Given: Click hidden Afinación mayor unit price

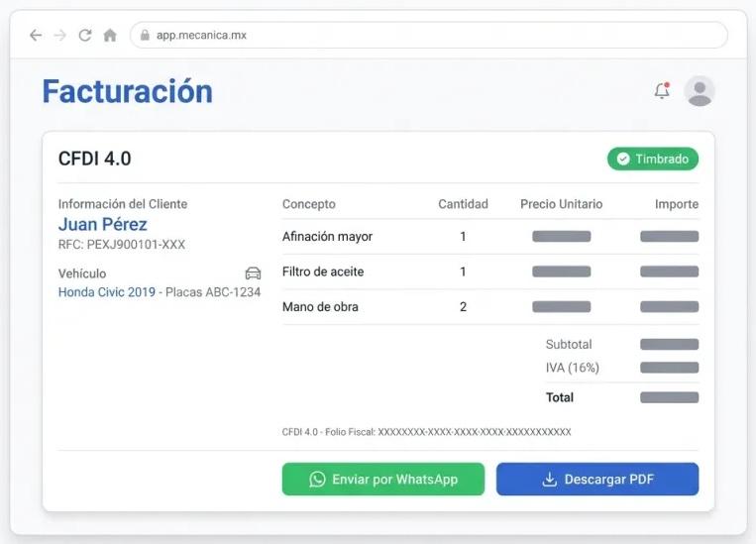Looking at the screenshot, I should point(561,236).
